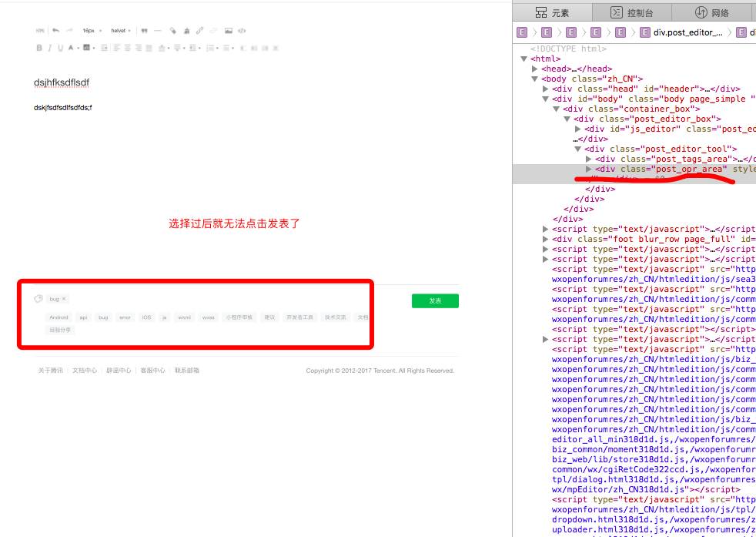
Task: Click the undo arrow in editor toolbar
Action: tap(56, 30)
